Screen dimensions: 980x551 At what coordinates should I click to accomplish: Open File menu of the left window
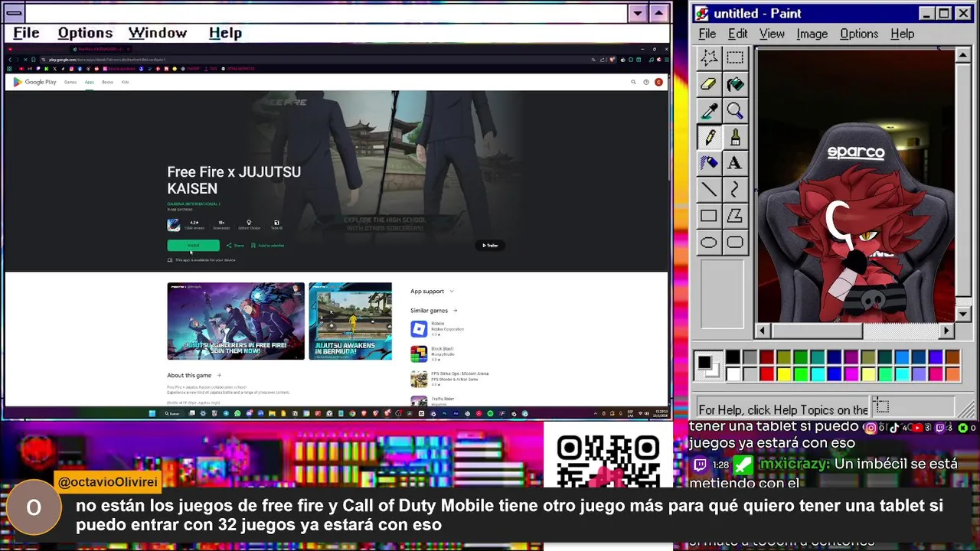[x=26, y=33]
